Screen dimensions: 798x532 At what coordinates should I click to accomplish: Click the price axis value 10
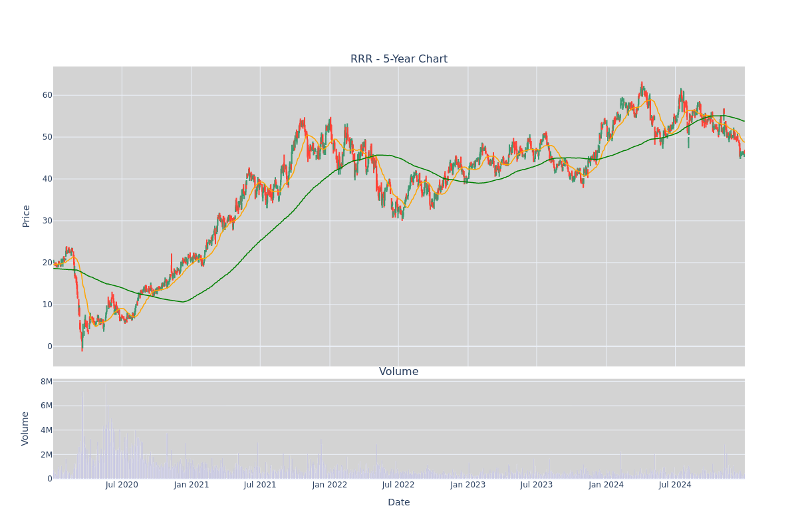(x=47, y=305)
